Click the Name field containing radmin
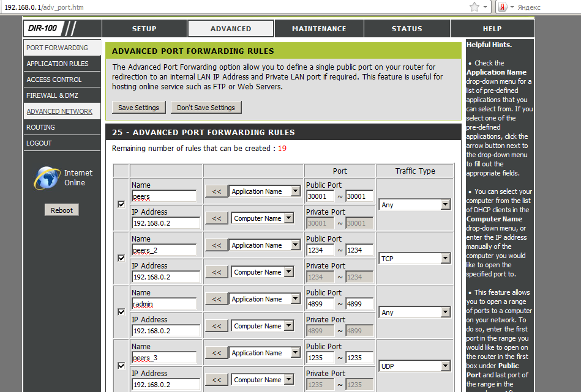 pyautogui.click(x=163, y=304)
